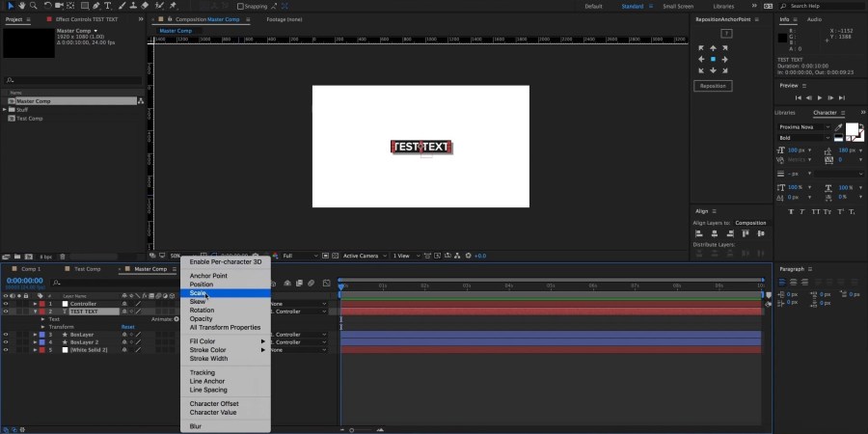Select the Horizontal Type tool

tap(107, 6)
